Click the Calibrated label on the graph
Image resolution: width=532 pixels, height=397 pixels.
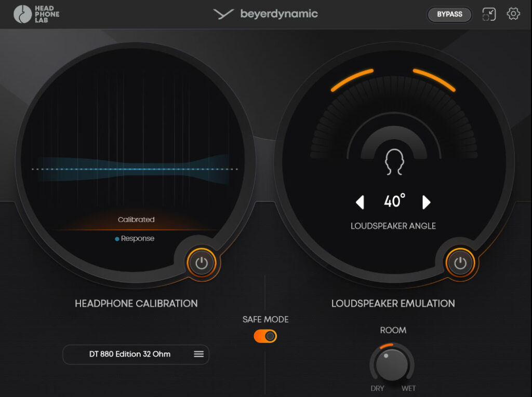pos(136,220)
